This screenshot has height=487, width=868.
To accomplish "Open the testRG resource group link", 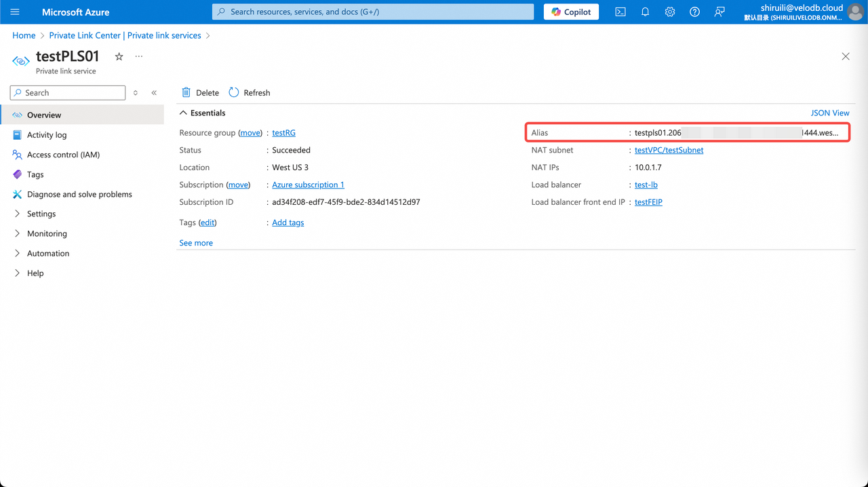I will click(283, 132).
